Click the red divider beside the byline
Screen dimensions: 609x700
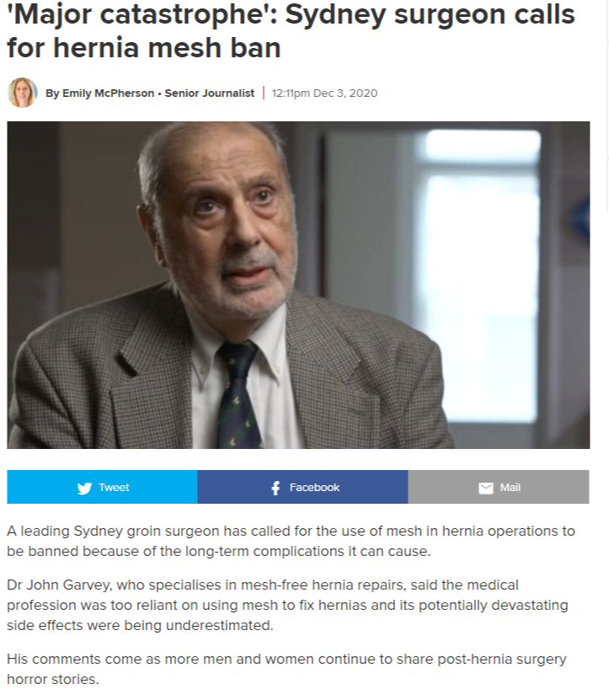264,93
